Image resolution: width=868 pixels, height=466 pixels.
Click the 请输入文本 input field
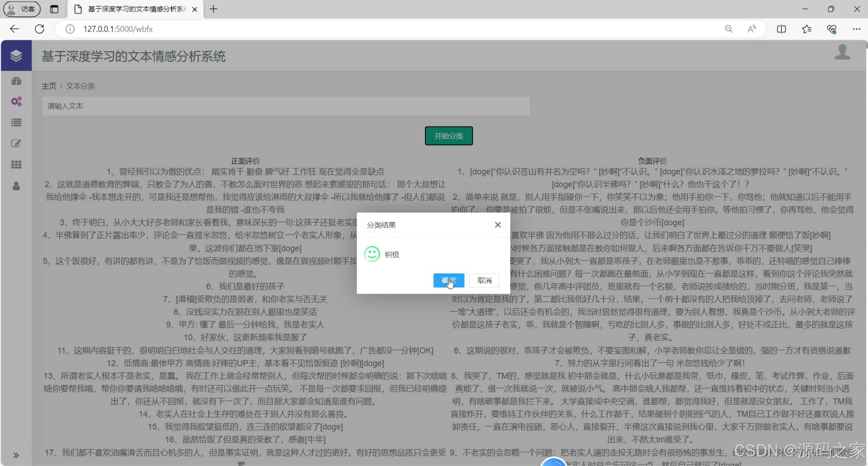[286, 106]
